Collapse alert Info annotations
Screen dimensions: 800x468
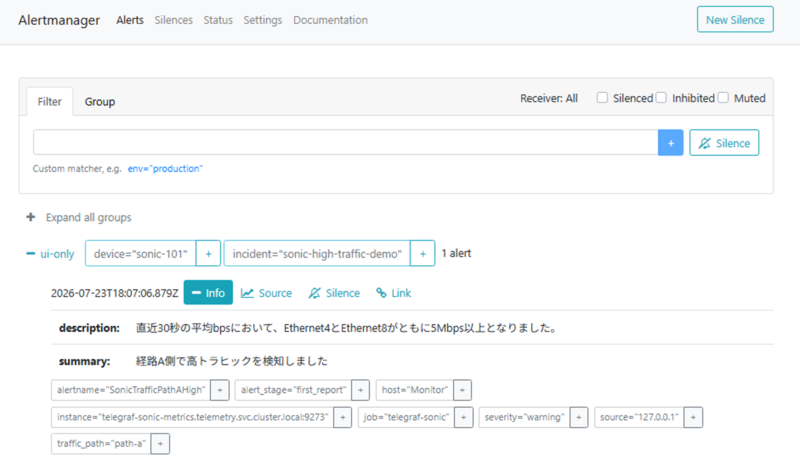coord(208,292)
